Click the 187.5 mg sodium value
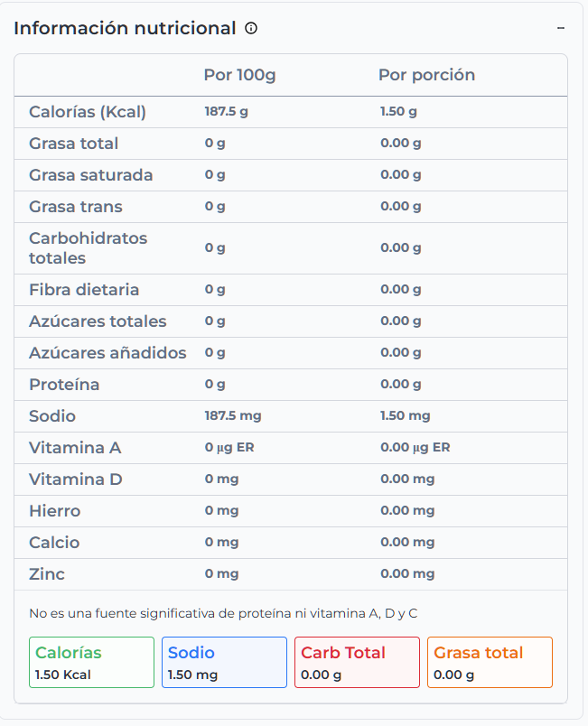The width and height of the screenshot is (588, 726). coord(233,416)
